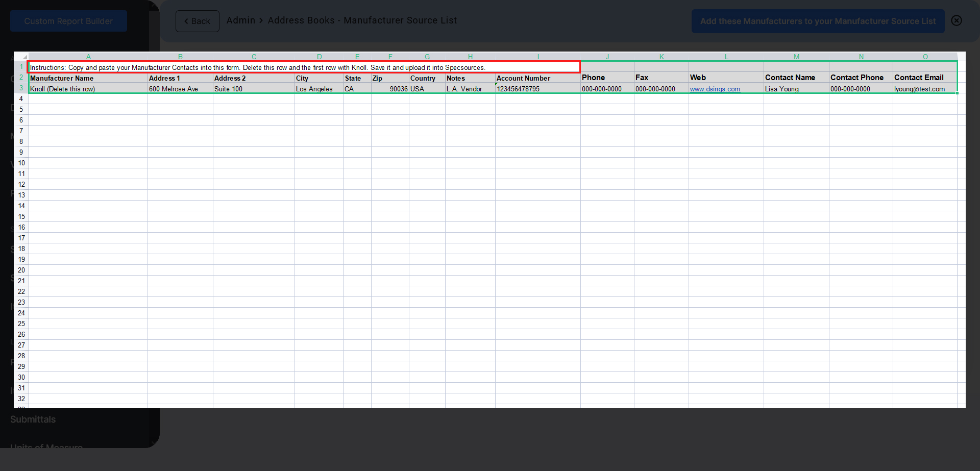
Task: Close the spreadsheet preview with the X icon
Action: click(x=957, y=20)
